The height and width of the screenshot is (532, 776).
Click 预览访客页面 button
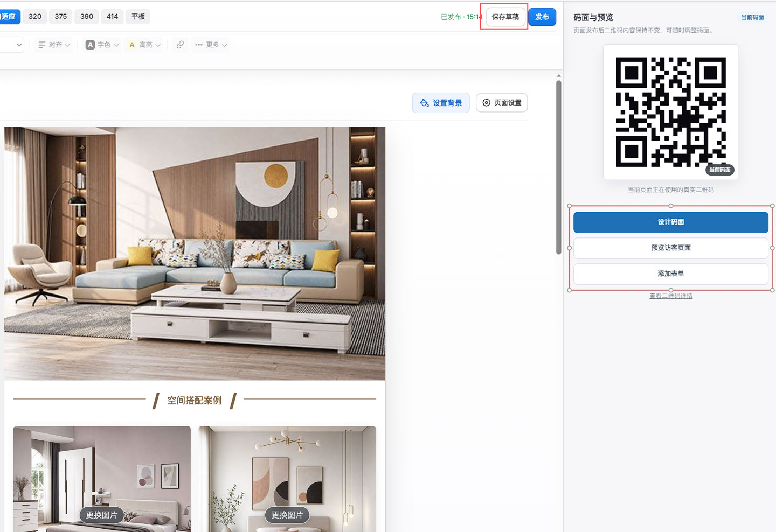tap(671, 248)
